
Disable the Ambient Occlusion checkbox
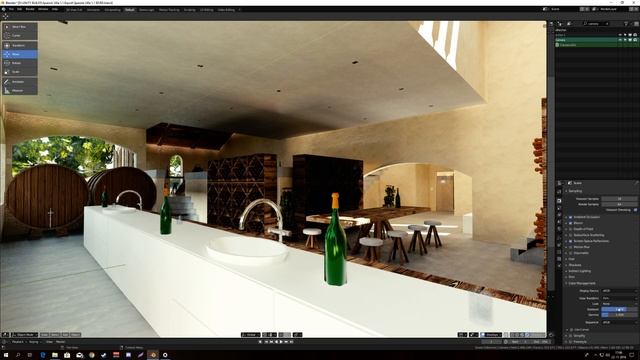coord(571,217)
